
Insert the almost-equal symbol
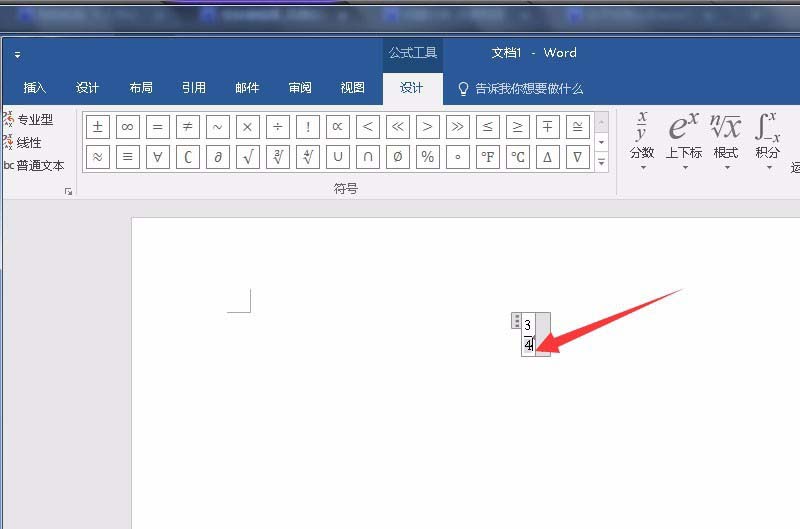[x=97, y=157]
